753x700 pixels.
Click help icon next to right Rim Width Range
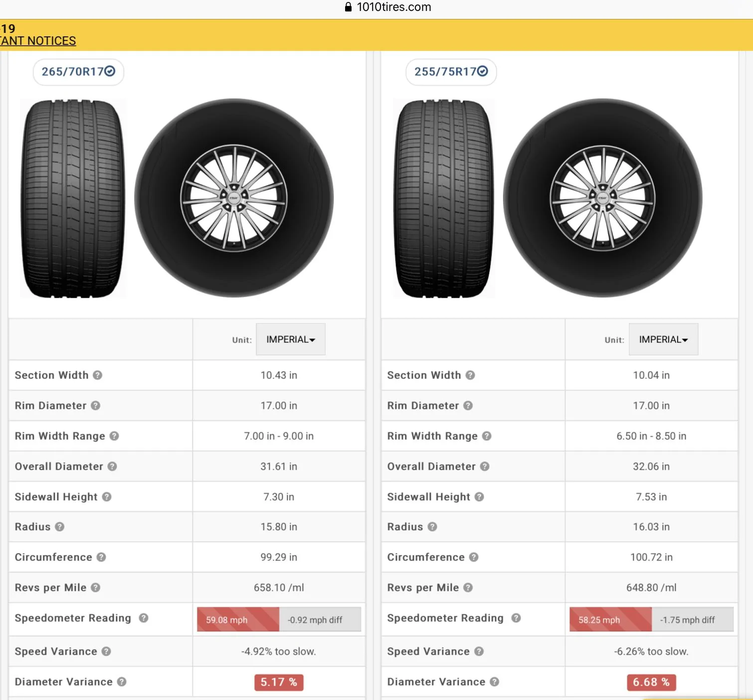click(x=487, y=436)
